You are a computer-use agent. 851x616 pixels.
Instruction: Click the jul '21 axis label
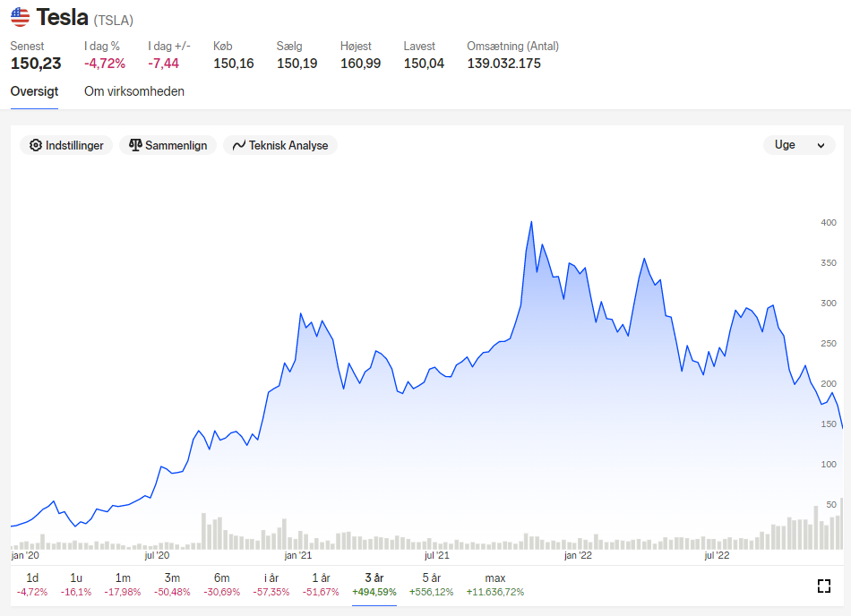tap(437, 555)
